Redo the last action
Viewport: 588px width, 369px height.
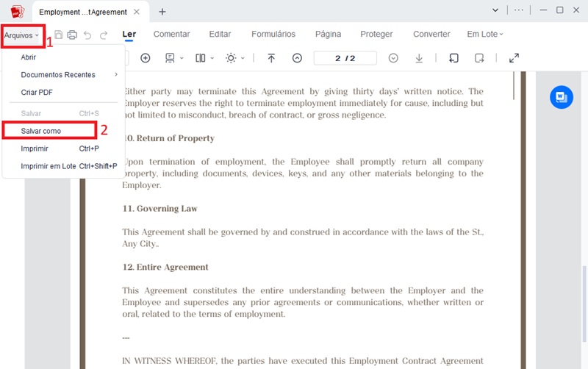(x=104, y=35)
